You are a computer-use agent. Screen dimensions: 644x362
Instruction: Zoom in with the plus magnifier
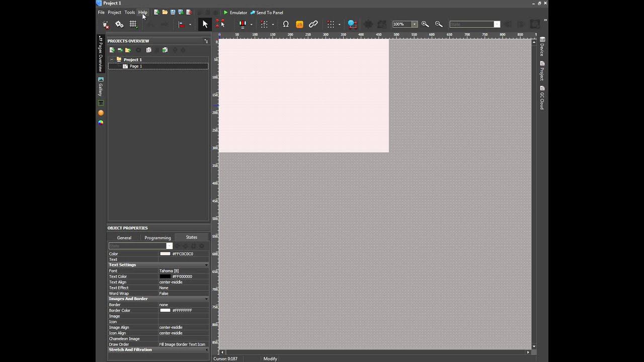tap(425, 24)
